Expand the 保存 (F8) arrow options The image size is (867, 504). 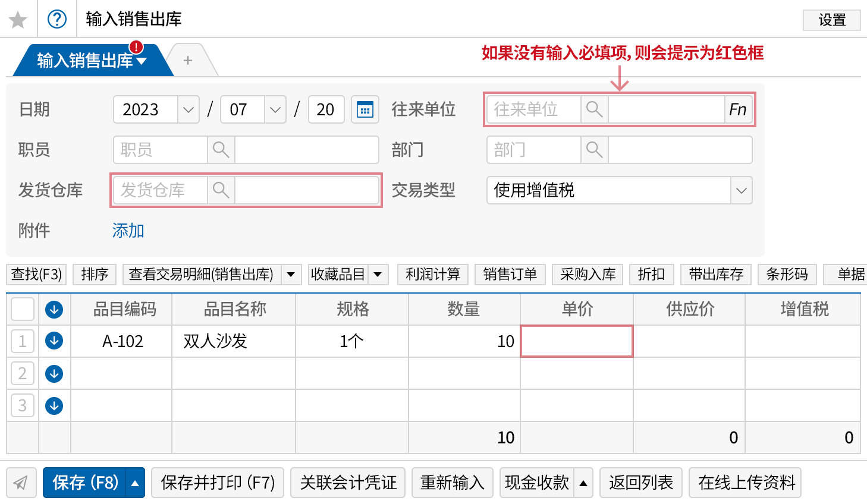(x=135, y=483)
